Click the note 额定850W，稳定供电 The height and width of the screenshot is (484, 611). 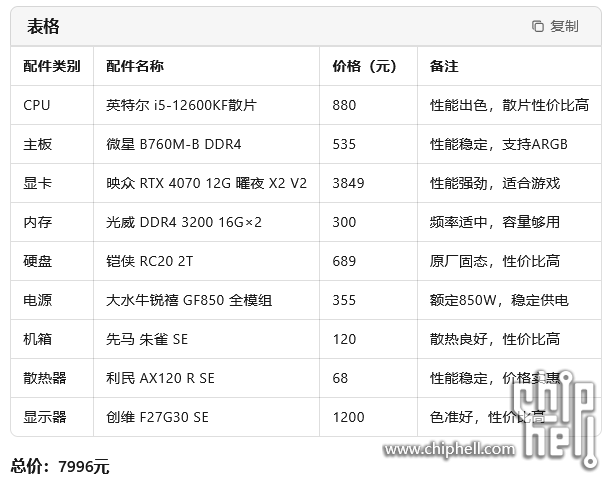tap(499, 300)
